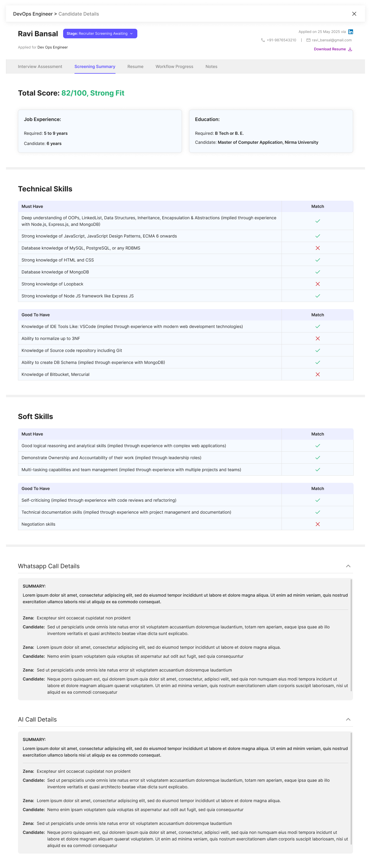
Task: Select the red X beside Negotiation skills
Action: (317, 524)
